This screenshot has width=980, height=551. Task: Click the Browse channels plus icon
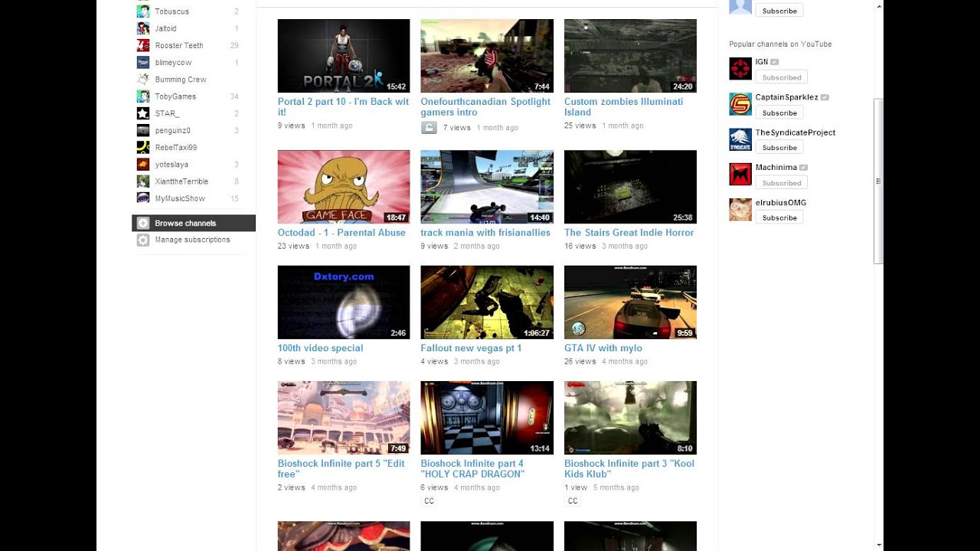click(143, 223)
